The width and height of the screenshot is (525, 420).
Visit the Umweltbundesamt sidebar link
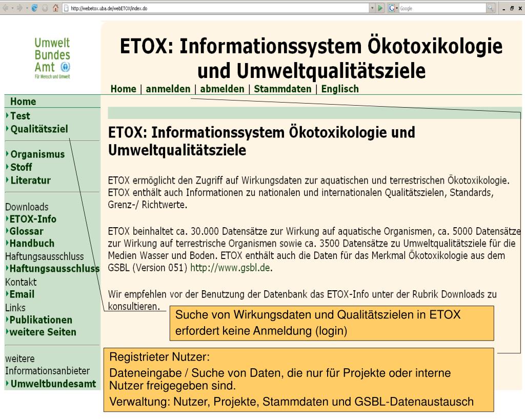point(53,384)
